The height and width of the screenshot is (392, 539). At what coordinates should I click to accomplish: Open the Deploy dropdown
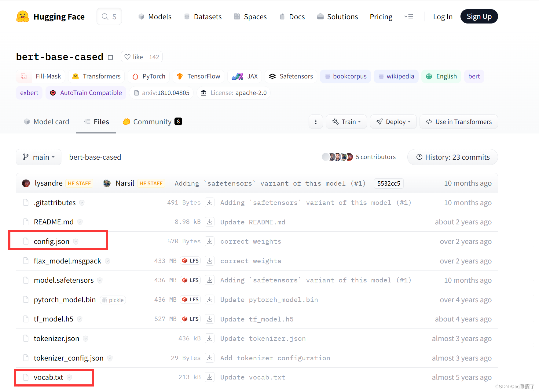(393, 122)
